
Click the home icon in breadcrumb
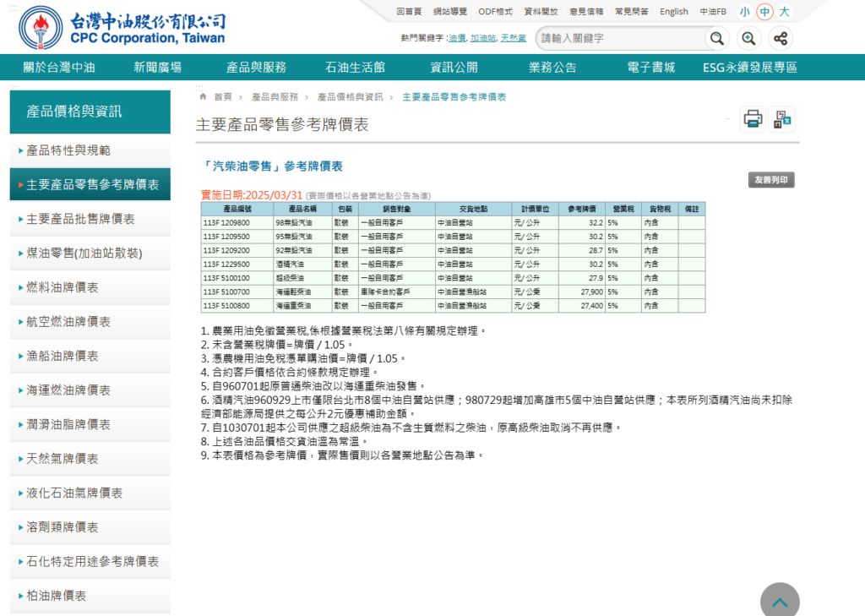(203, 97)
